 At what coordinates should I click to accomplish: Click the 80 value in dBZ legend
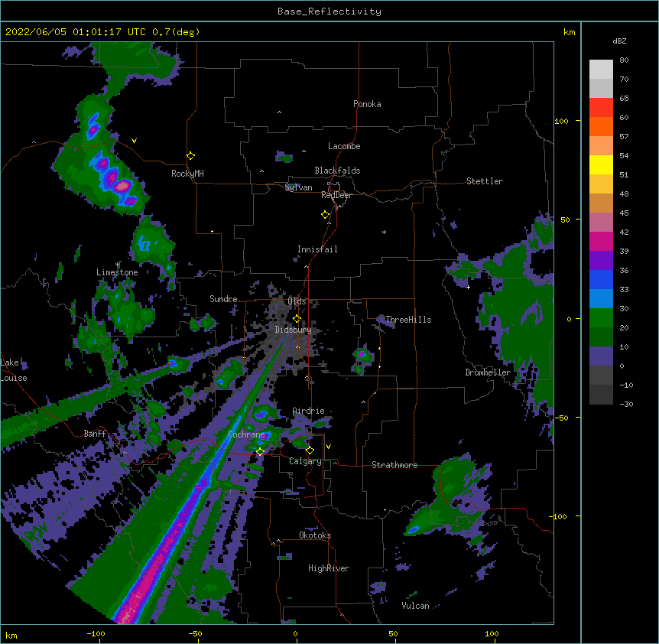[x=624, y=60]
